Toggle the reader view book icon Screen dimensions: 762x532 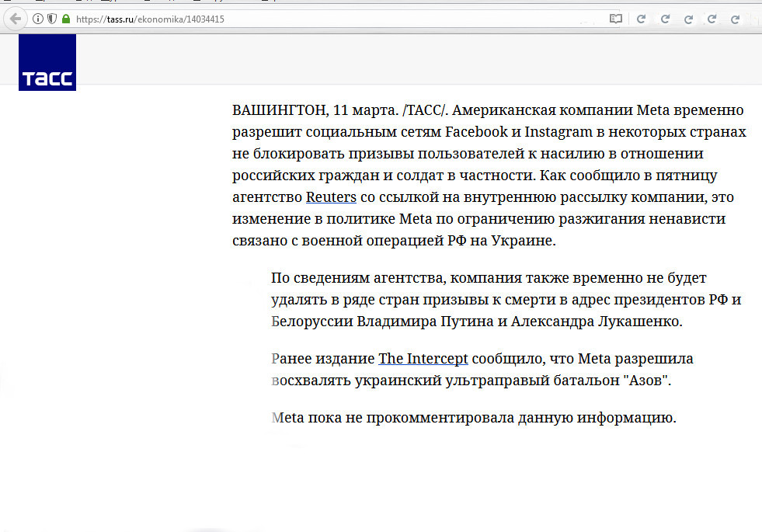616,19
